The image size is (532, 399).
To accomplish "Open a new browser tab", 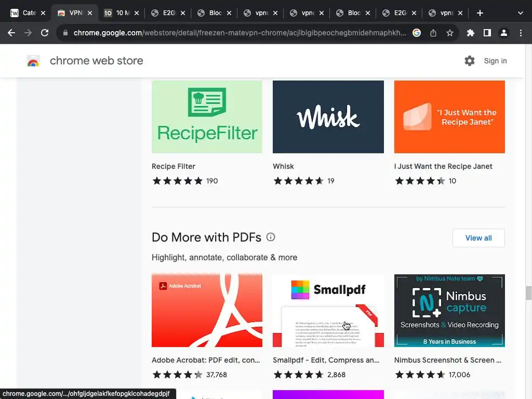I will [480, 13].
